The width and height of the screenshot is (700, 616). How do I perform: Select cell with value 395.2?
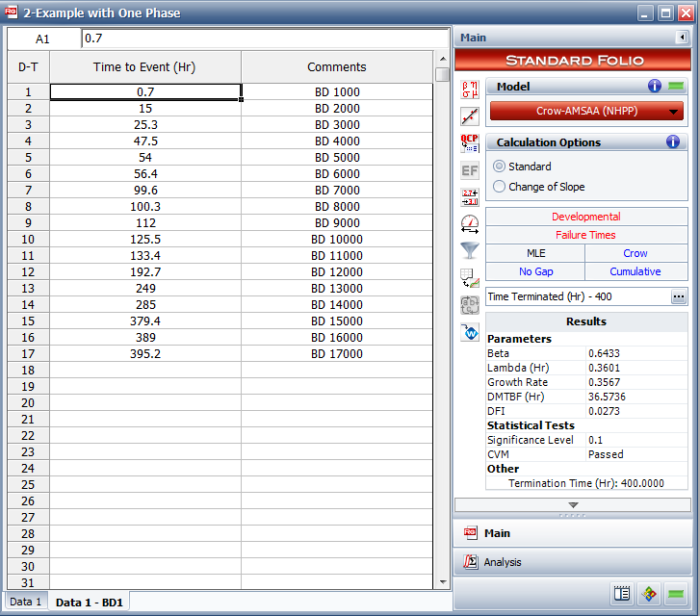point(145,354)
